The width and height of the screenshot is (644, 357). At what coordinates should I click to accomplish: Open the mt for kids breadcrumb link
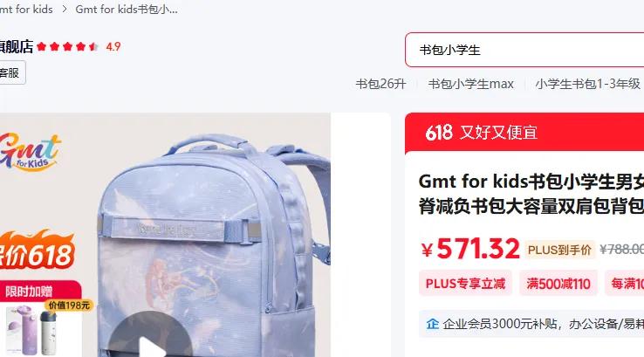tap(26, 9)
